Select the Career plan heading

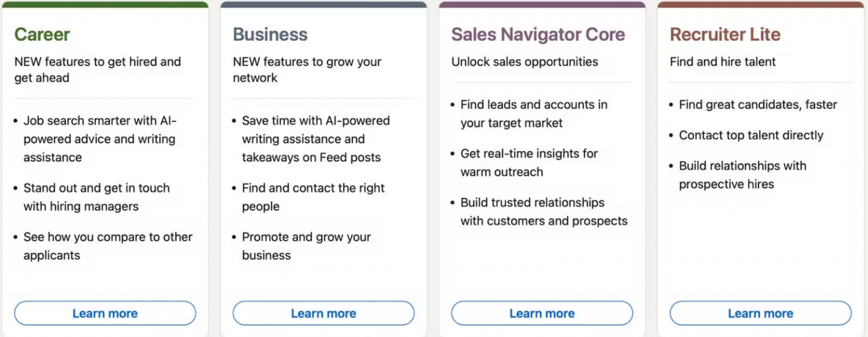click(x=42, y=34)
